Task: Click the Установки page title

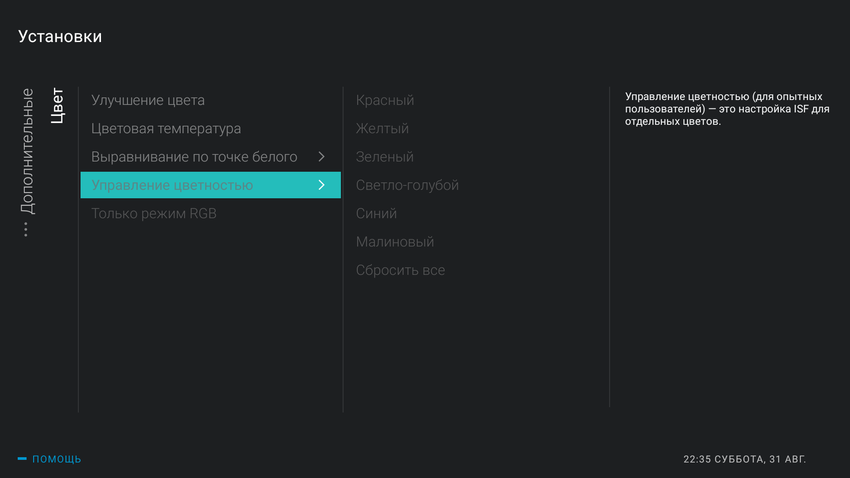Action: tap(60, 37)
